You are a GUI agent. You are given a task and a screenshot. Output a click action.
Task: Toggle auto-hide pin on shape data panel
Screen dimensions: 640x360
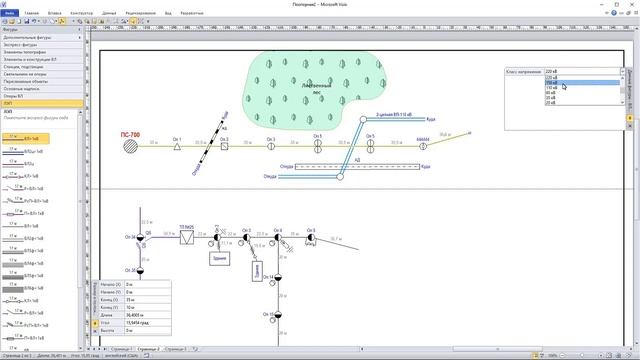click(630, 118)
